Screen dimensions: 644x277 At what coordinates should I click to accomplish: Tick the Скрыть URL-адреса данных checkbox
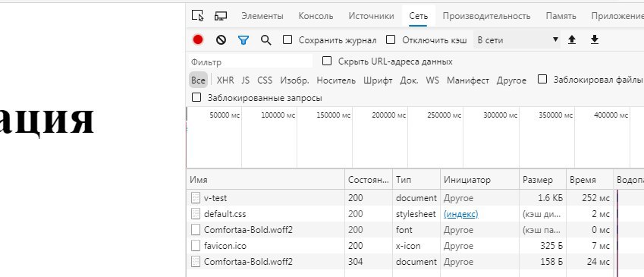326,61
